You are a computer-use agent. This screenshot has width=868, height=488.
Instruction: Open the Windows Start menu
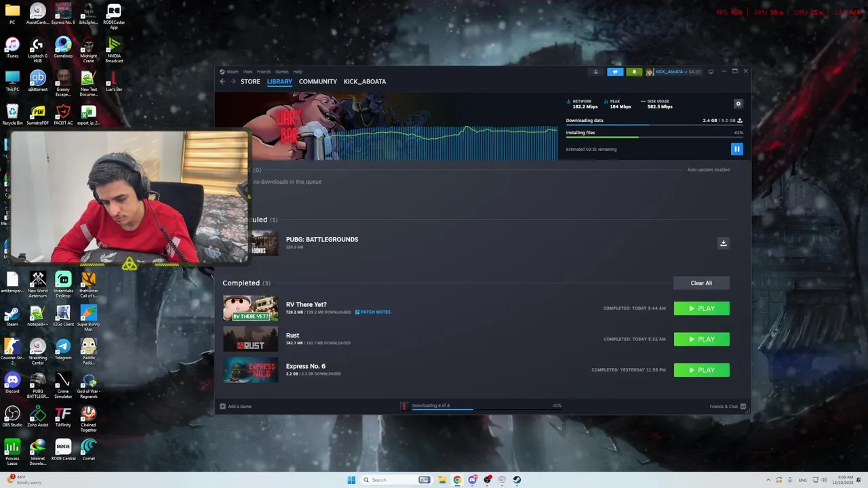[x=351, y=480]
